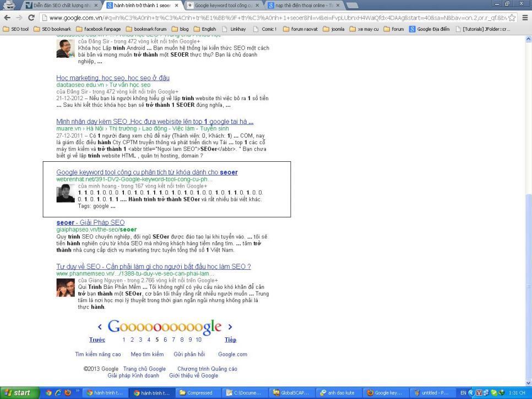Screen dimensions: 532x399
Task: Switch to untitled - Paint taskbar window
Action: 432,393
